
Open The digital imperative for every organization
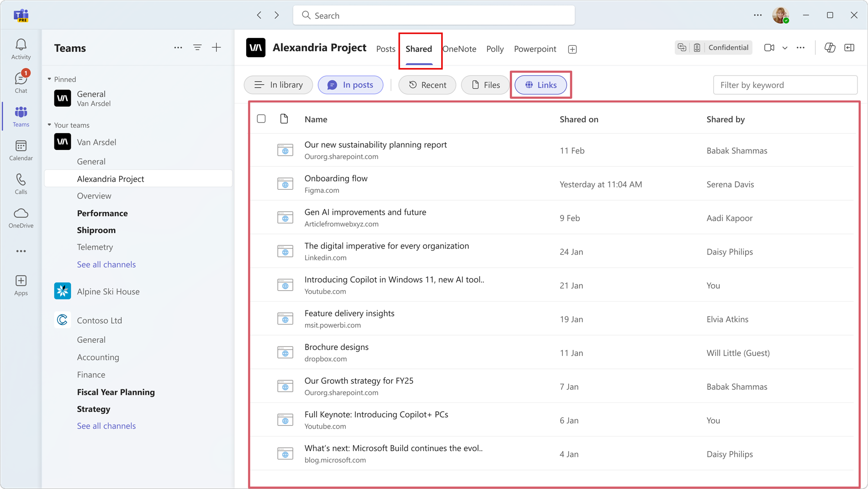pos(386,246)
